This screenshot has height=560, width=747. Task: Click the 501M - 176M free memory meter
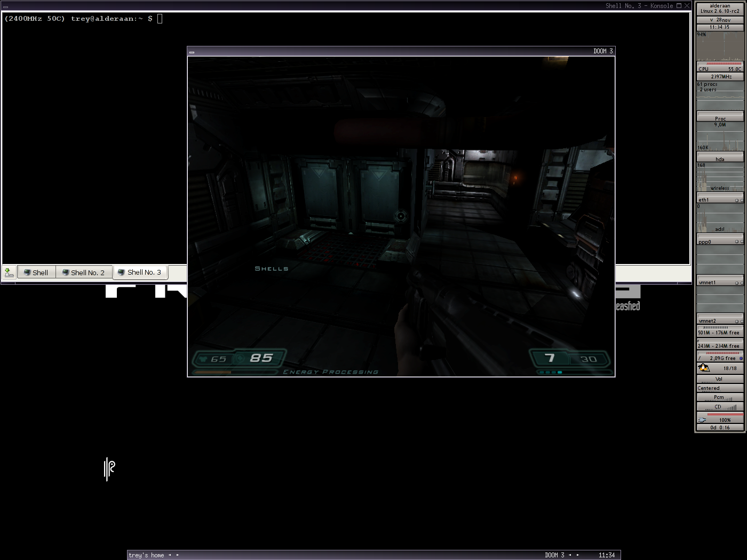coord(720,331)
